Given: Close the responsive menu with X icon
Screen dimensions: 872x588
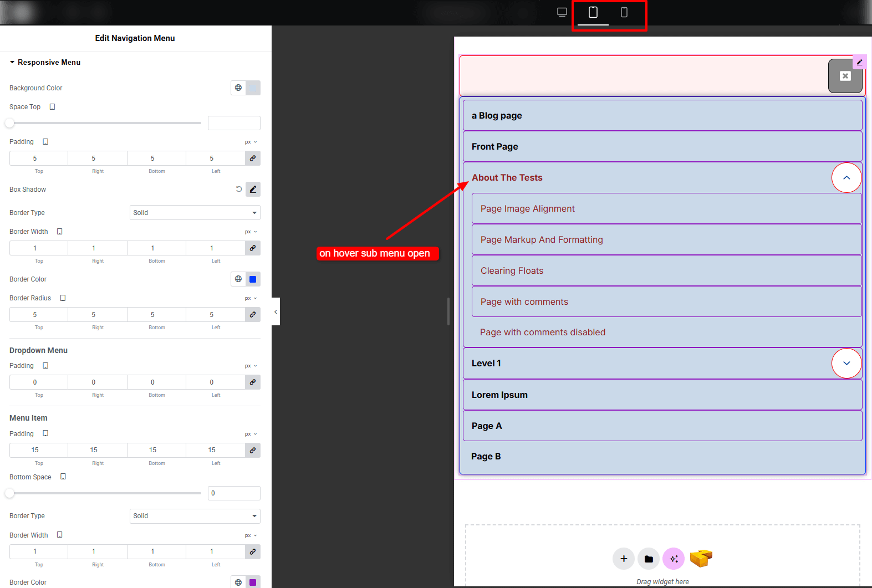Looking at the screenshot, I should 845,76.
